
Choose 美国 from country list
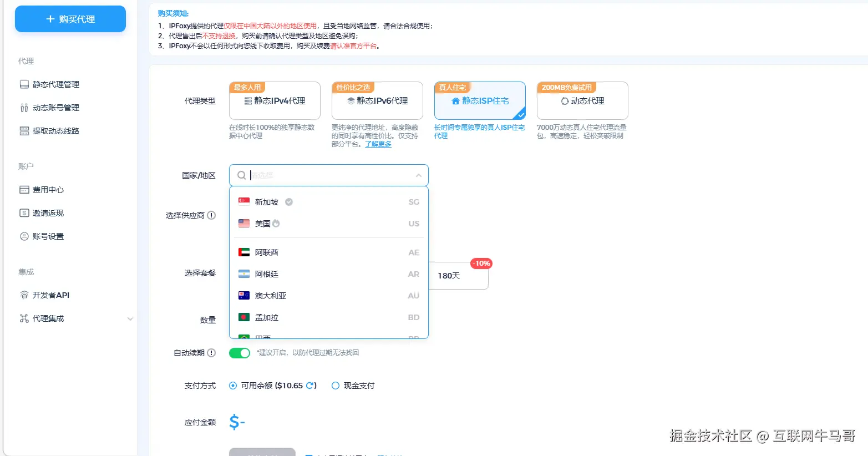click(x=329, y=224)
